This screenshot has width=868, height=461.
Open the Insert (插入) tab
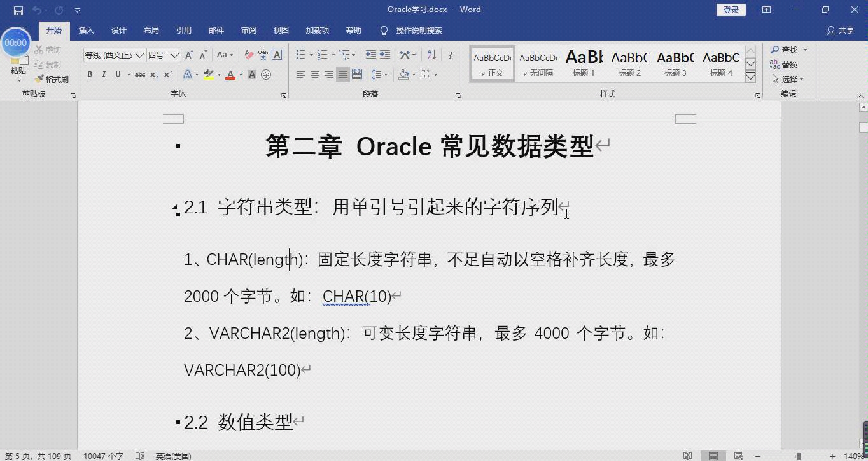tap(86, 31)
